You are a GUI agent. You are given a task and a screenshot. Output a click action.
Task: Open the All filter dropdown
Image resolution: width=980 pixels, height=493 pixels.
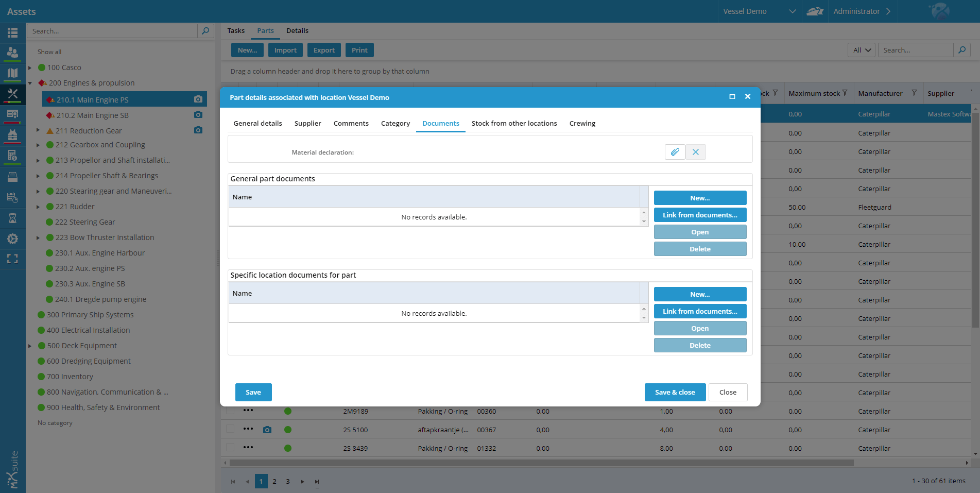[x=861, y=50]
